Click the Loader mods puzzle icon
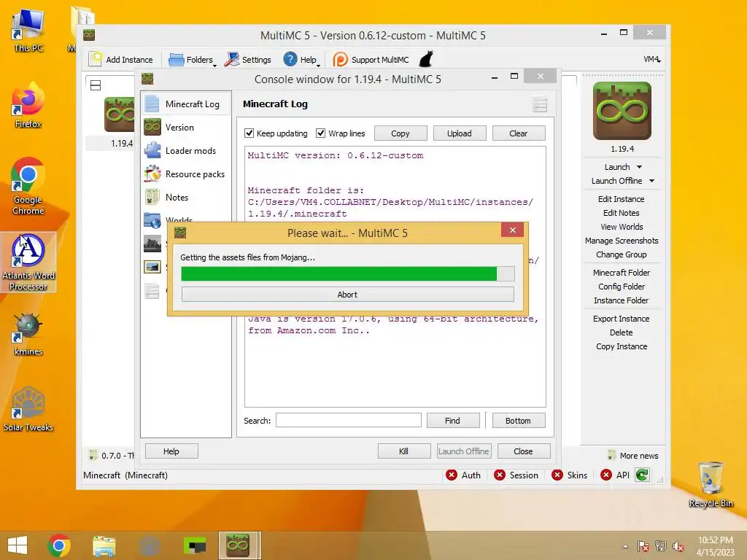Screen dimensions: 747x560 pyautogui.click(x=152, y=150)
